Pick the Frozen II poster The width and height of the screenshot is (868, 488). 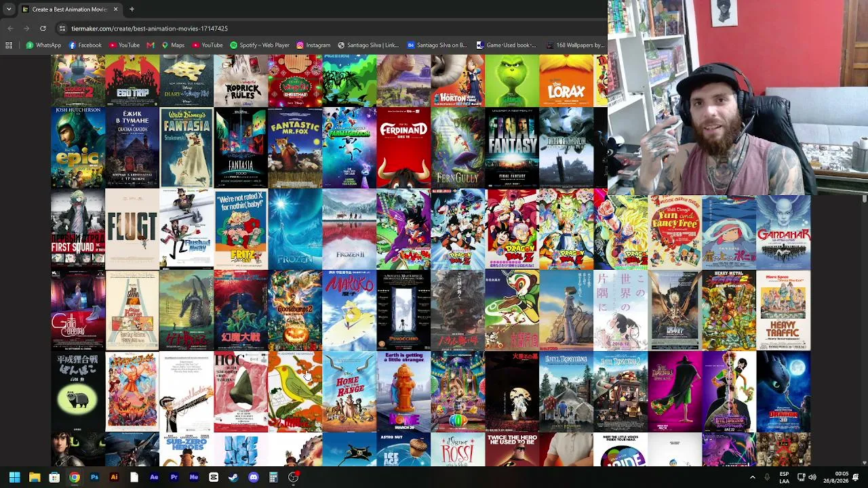(x=349, y=229)
